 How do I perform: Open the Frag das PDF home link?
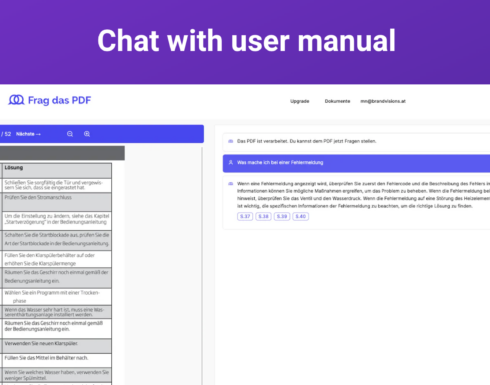(50, 100)
